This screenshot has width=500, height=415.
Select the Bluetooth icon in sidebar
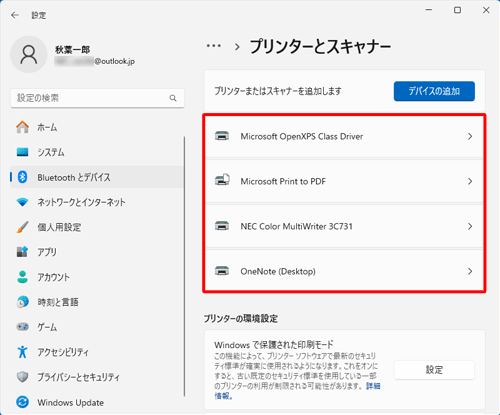pos(22,177)
